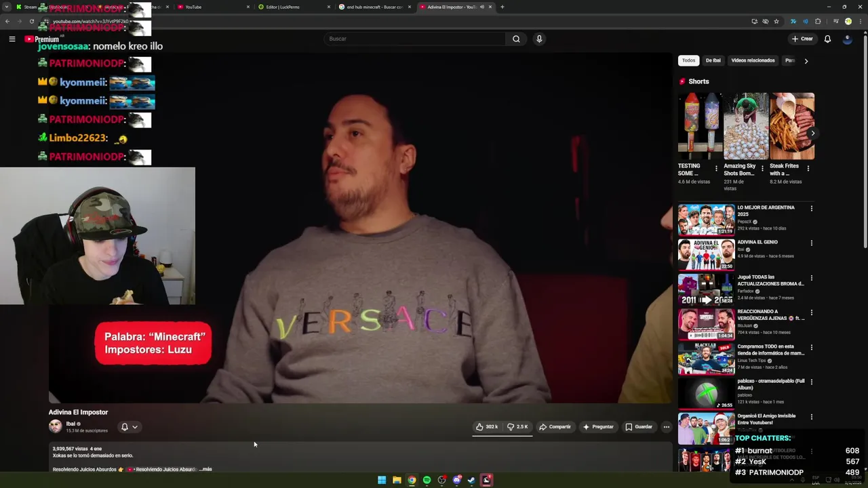
Task: Open options for Jugué TODAS las ACTUALIZACIONES video
Action: click(x=811, y=278)
